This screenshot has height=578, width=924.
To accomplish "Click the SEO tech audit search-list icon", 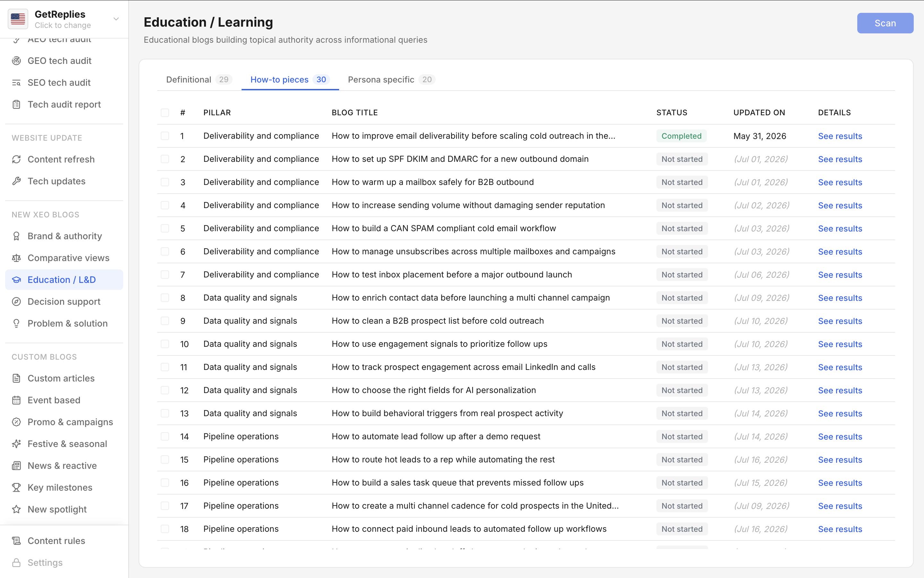I will [x=16, y=83].
